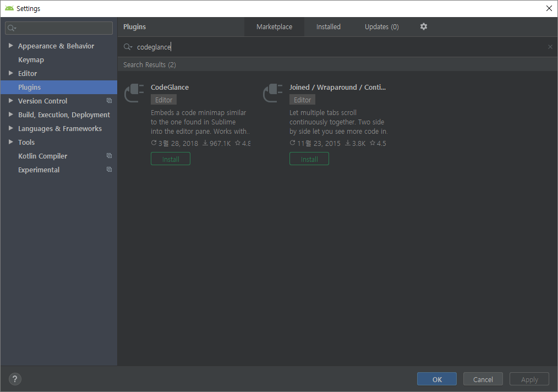Open Kotlin Compiler settings

point(43,156)
